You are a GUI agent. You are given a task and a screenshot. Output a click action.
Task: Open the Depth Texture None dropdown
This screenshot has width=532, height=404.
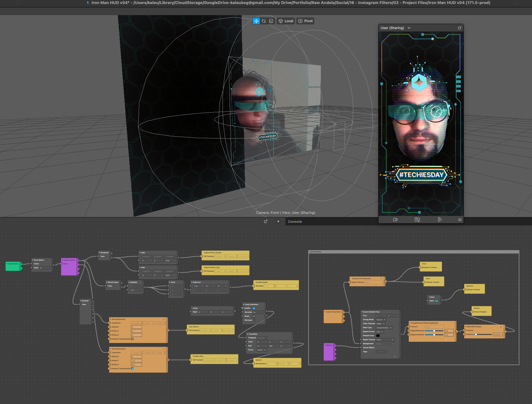(385, 340)
